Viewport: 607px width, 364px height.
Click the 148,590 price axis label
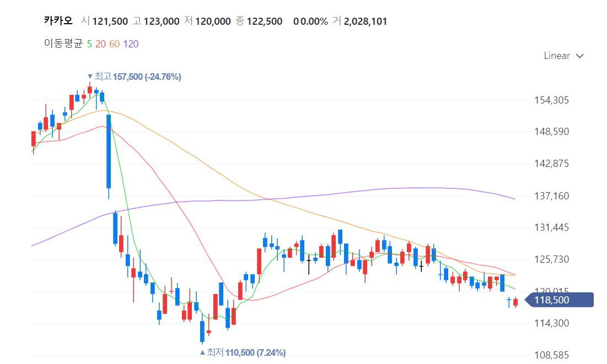[x=552, y=132]
